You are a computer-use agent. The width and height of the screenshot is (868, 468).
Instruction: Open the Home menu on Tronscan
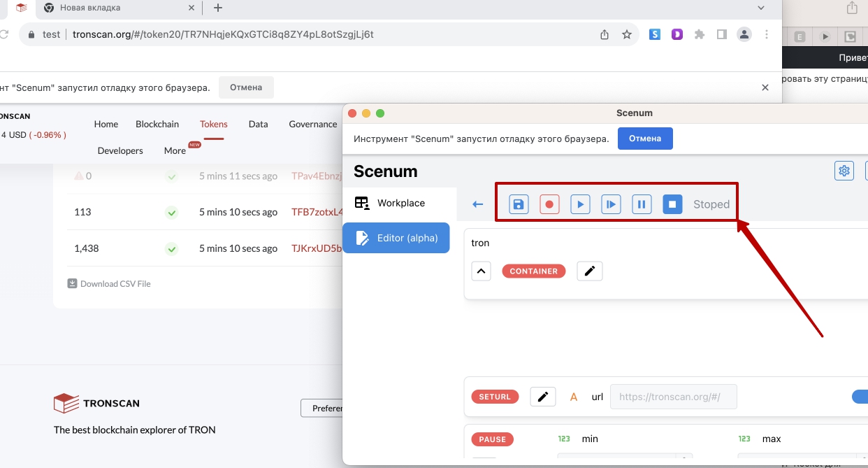tap(106, 124)
